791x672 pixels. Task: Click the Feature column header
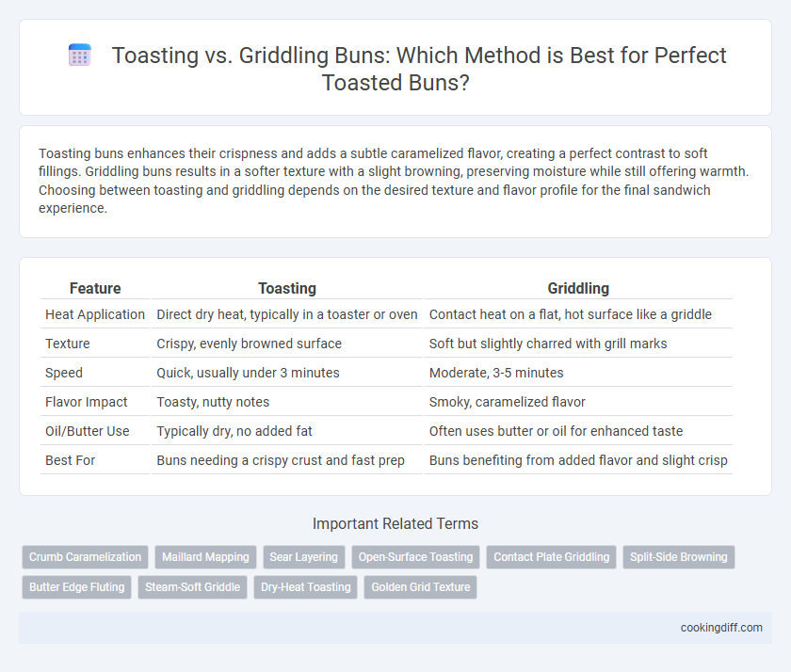pos(95,288)
